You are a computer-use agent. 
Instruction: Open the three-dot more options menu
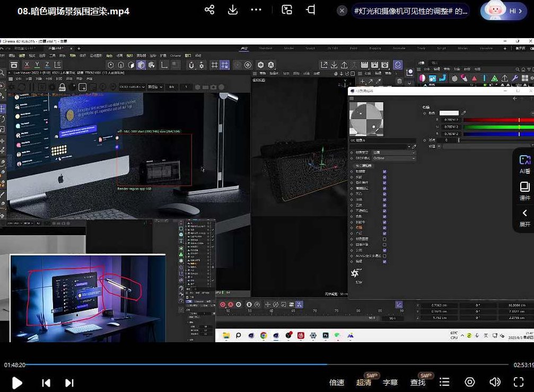[256, 10]
